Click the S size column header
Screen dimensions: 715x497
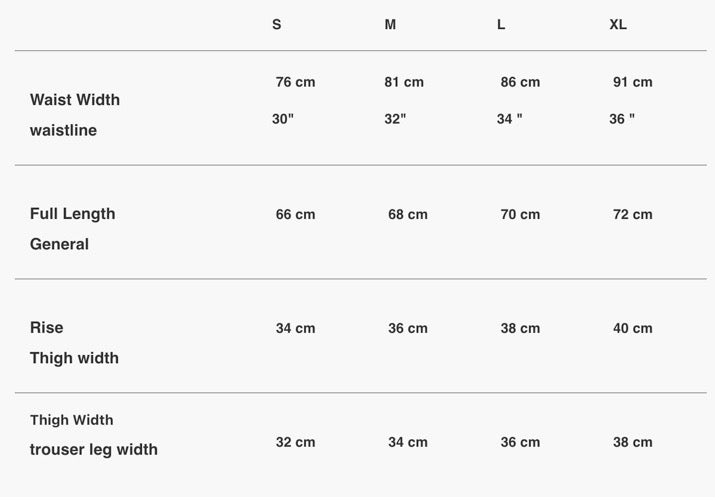(x=277, y=24)
